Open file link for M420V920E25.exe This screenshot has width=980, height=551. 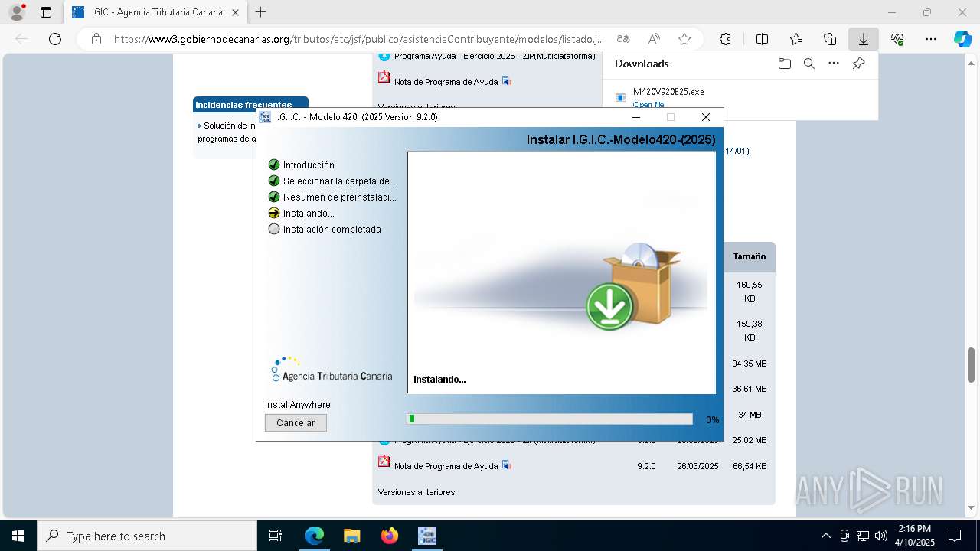tap(648, 105)
